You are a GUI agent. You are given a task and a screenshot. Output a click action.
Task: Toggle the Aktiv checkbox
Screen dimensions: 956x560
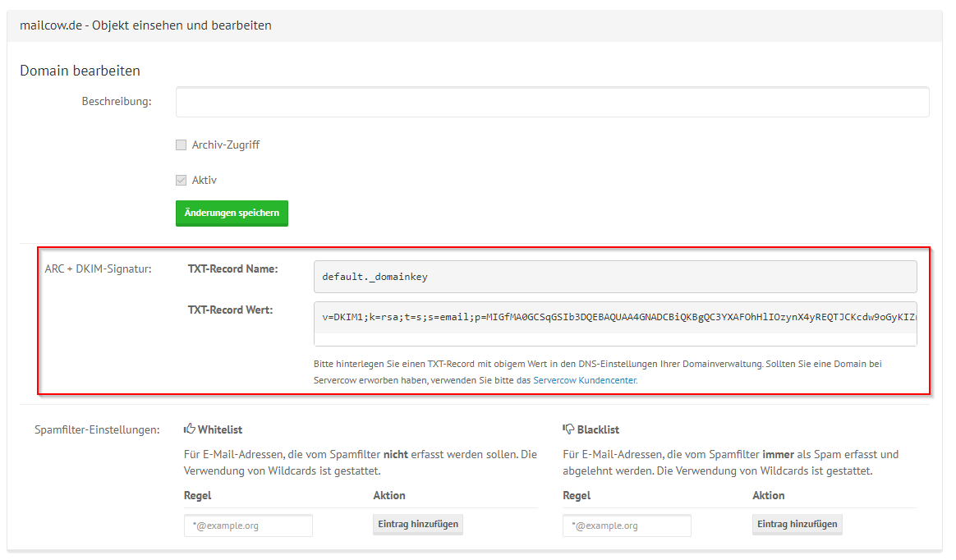pos(181,180)
